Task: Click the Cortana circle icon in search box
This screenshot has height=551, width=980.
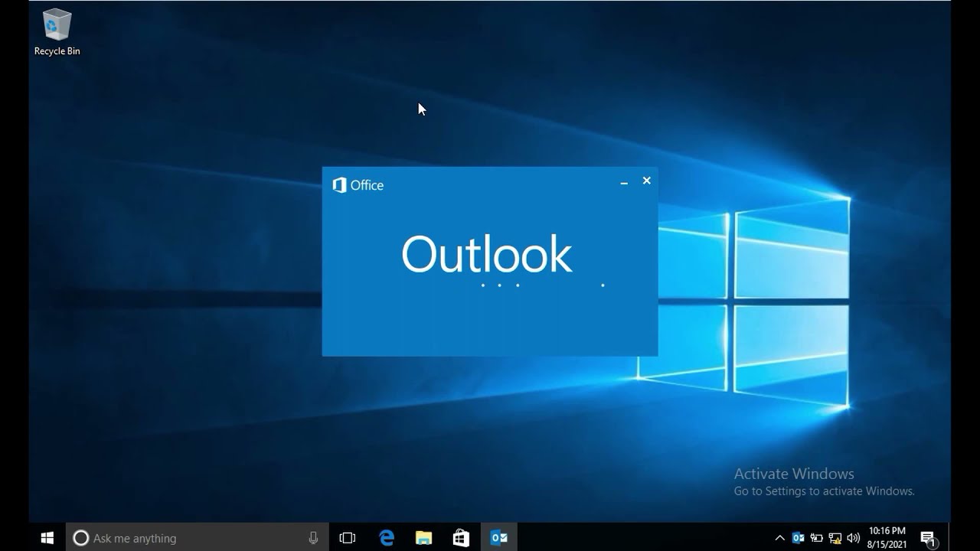Action: (80, 538)
